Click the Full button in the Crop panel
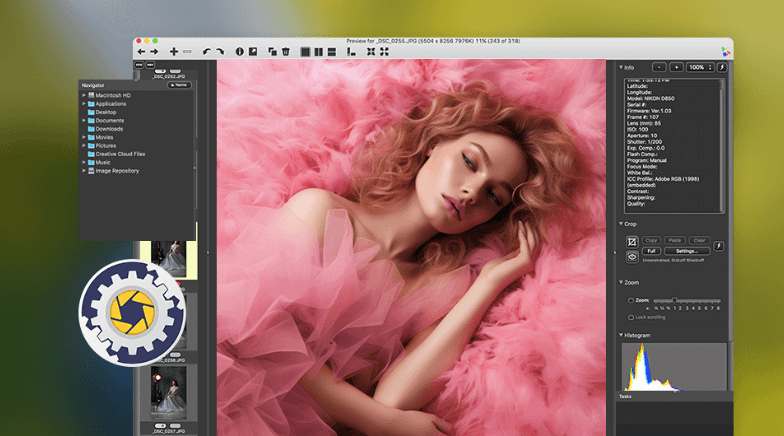 tap(651, 251)
